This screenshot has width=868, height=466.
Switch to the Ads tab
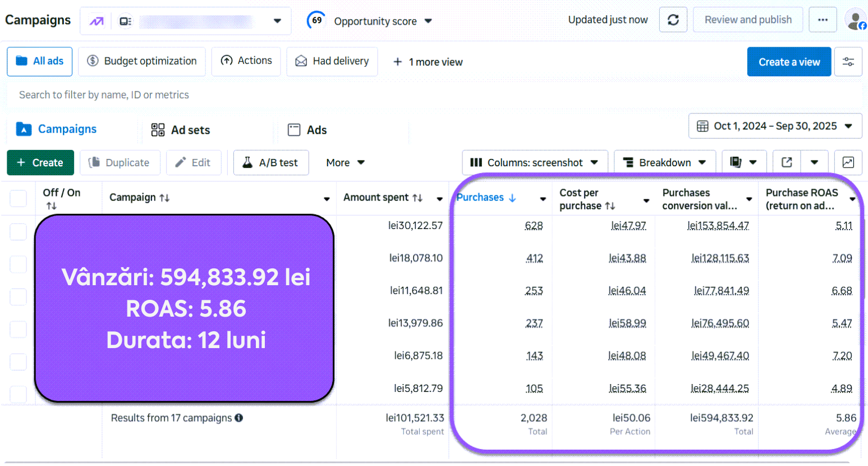[x=307, y=130]
